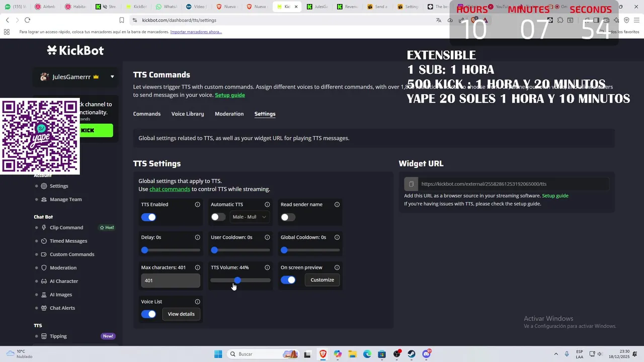Open the Brave shield icon in the toolbar

(x=474, y=20)
